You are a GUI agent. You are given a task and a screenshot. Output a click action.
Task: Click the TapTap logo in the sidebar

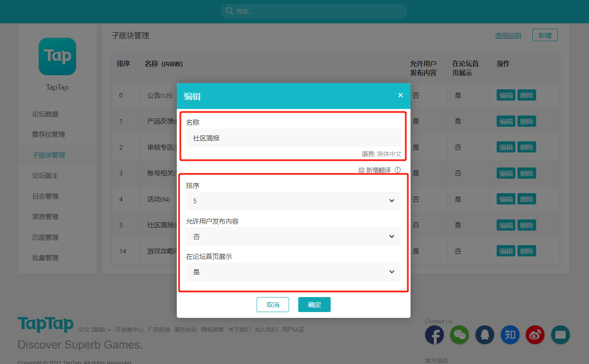tap(57, 57)
